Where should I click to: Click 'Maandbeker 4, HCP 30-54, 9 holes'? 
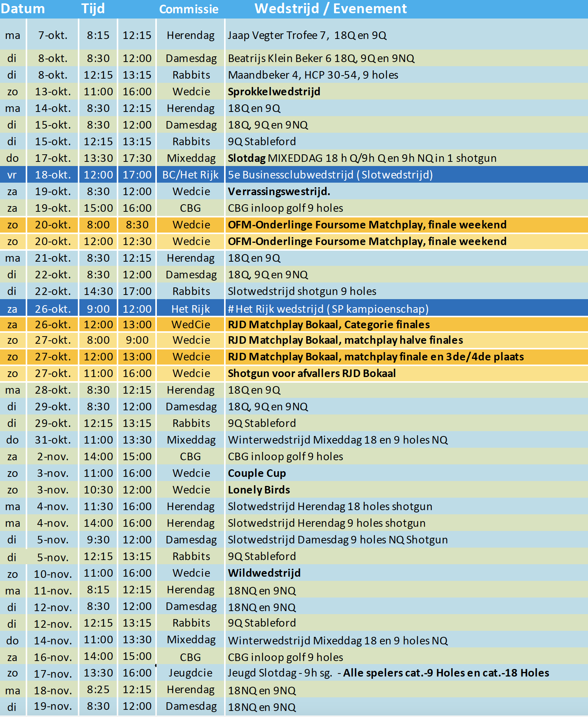pyautogui.click(x=313, y=75)
